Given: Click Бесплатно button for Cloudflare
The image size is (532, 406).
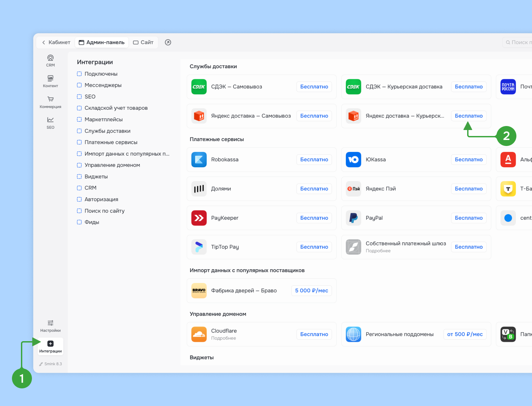Looking at the screenshot, I should point(314,334).
